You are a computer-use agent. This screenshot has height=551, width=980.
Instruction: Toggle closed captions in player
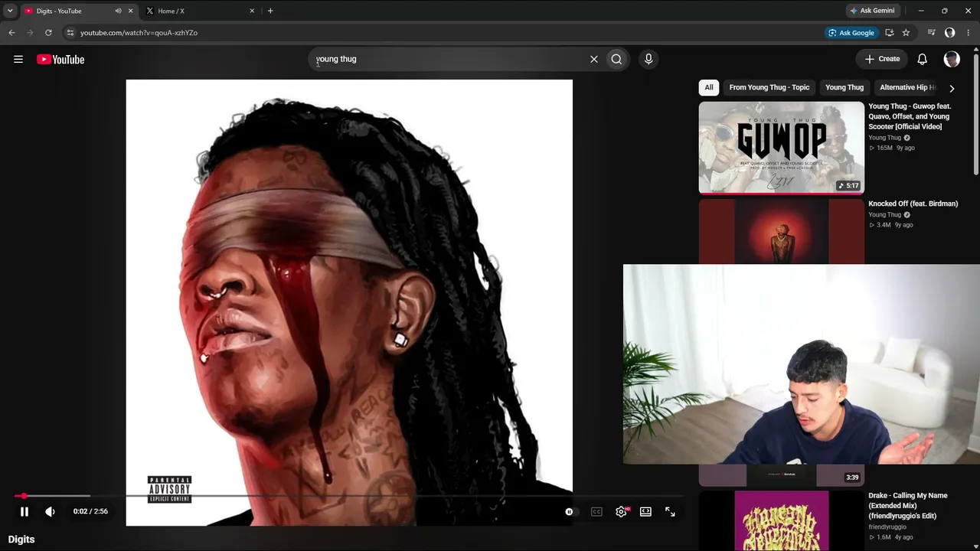596,511
